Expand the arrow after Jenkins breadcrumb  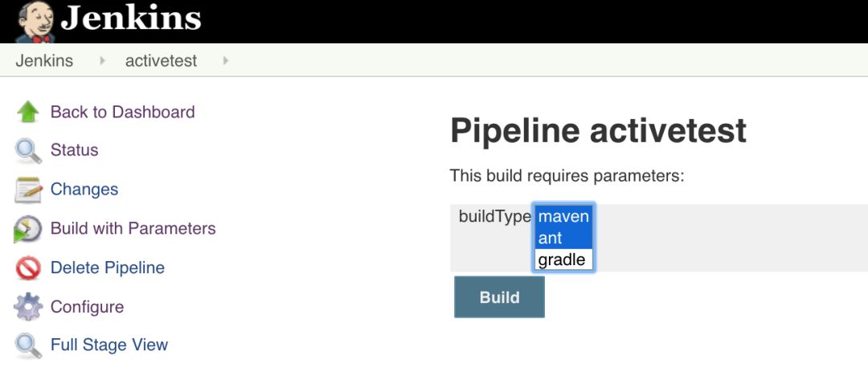[x=103, y=61]
